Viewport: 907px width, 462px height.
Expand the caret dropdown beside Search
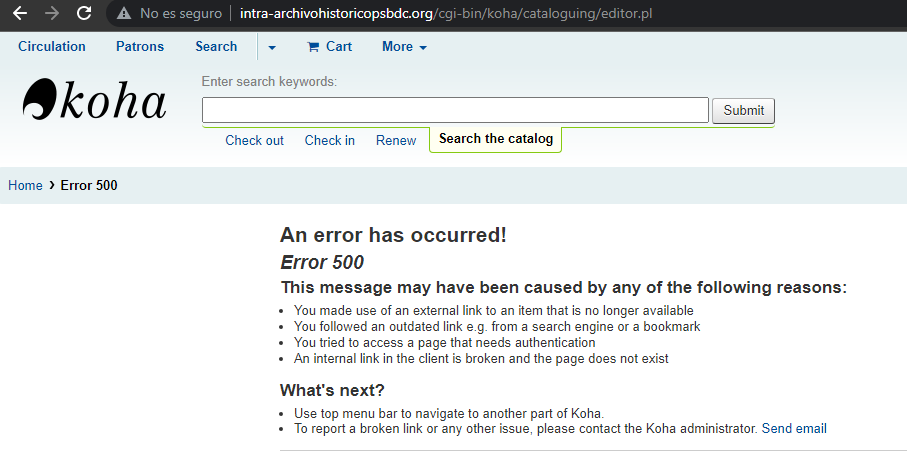[272, 48]
